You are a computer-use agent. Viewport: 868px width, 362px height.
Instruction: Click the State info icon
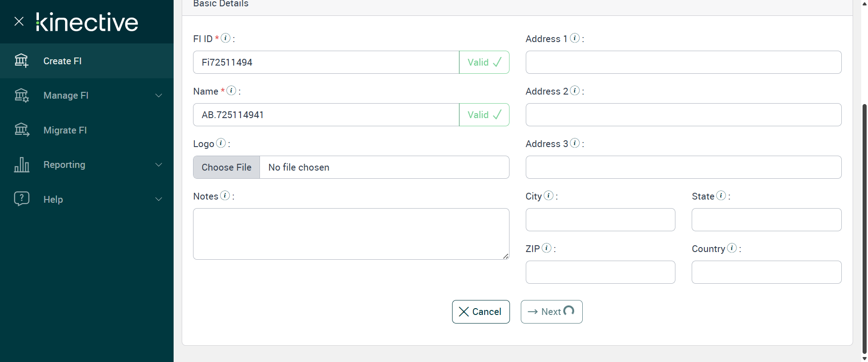(x=721, y=195)
